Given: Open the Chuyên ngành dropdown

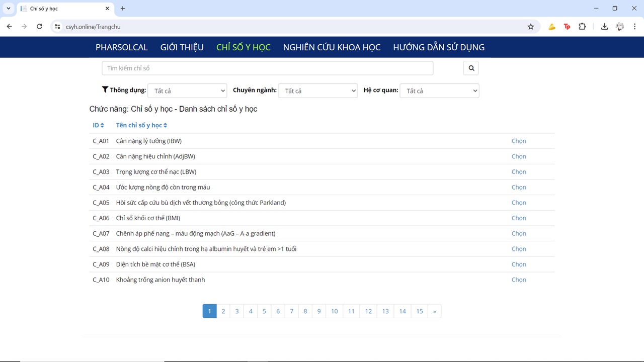Looking at the screenshot, I should (318, 90).
